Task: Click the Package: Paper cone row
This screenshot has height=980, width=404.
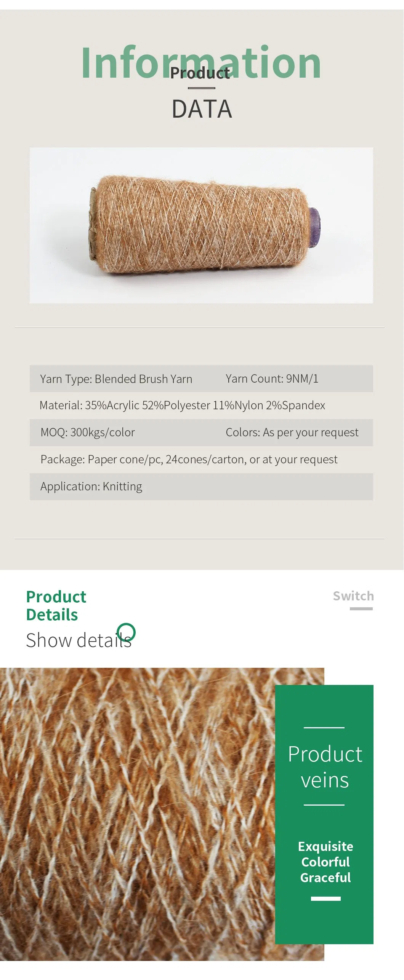Action: coord(189,460)
